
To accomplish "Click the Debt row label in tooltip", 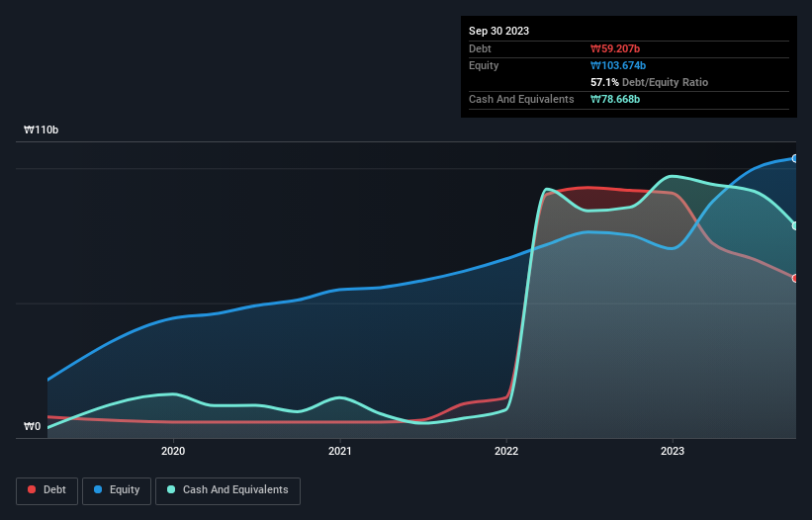I will click(x=480, y=48).
